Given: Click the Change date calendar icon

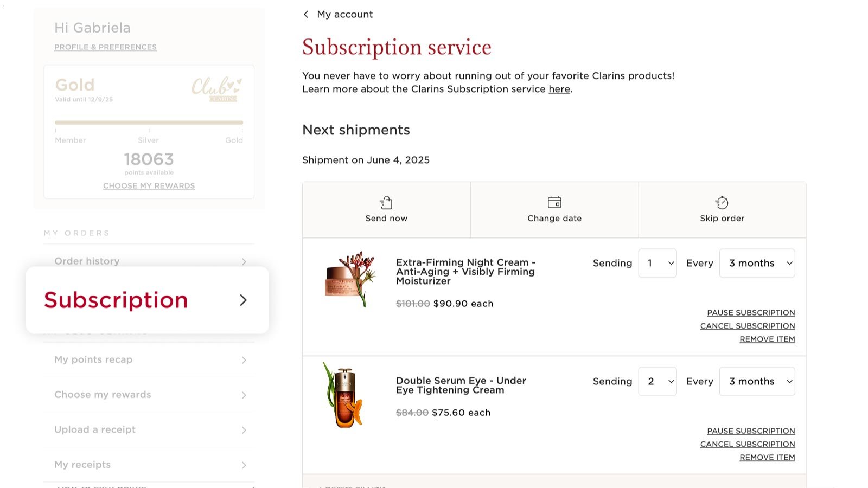Looking at the screenshot, I should tap(554, 201).
